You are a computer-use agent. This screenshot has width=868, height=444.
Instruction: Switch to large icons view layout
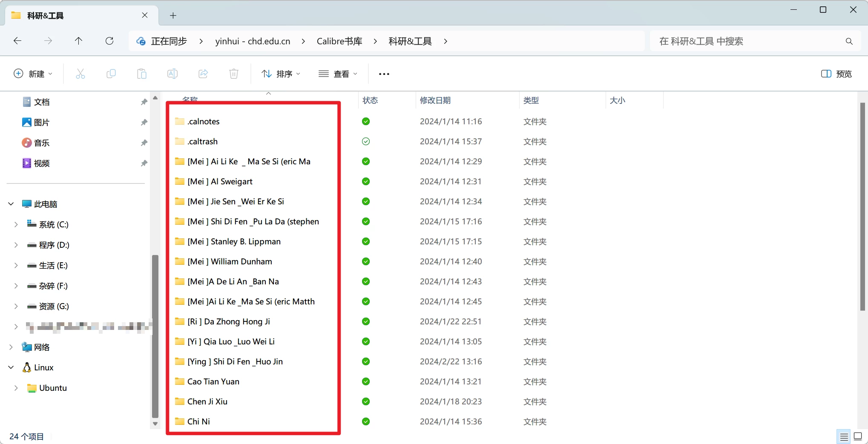[x=858, y=437]
